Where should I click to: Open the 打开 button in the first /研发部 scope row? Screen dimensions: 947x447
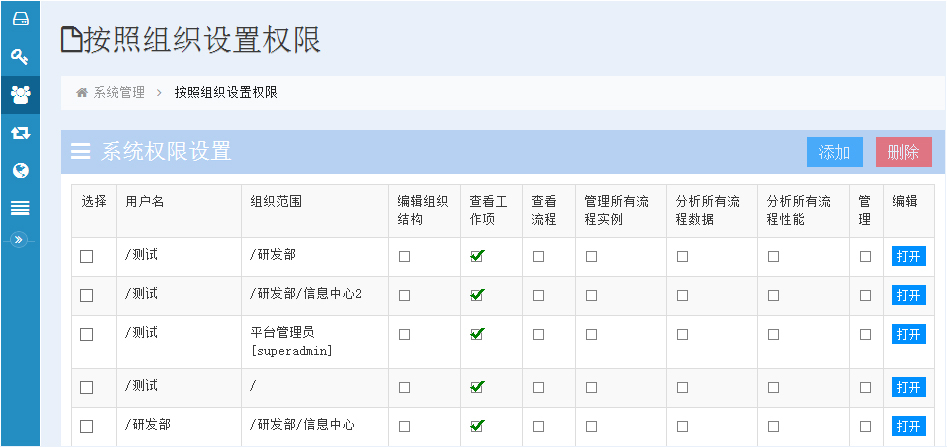(x=908, y=257)
